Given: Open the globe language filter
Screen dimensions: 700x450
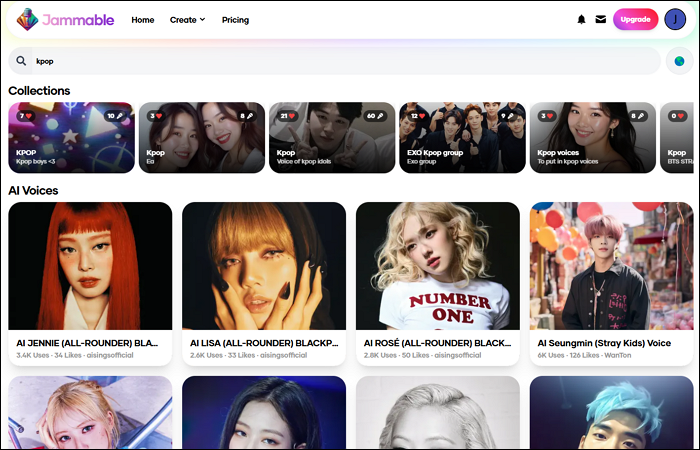Looking at the screenshot, I should coord(679,61).
